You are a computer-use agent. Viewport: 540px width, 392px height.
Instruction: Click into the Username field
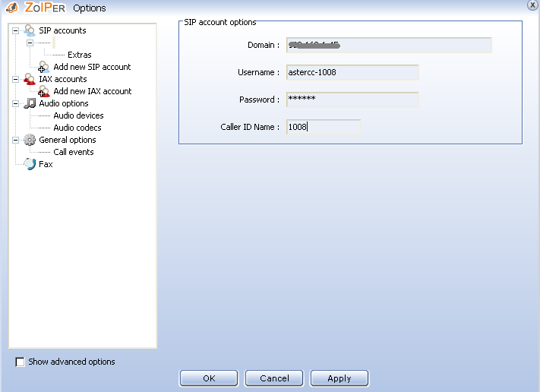coord(352,72)
